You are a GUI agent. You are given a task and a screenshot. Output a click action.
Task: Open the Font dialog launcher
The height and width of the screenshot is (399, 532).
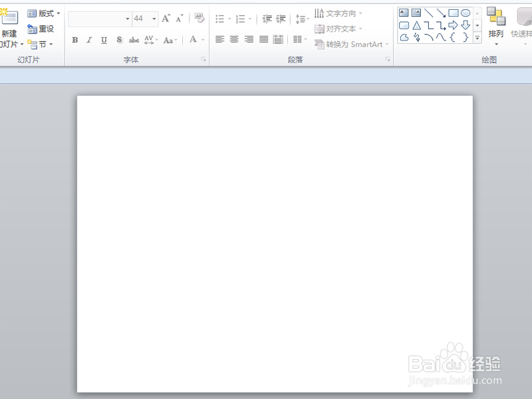click(x=203, y=59)
